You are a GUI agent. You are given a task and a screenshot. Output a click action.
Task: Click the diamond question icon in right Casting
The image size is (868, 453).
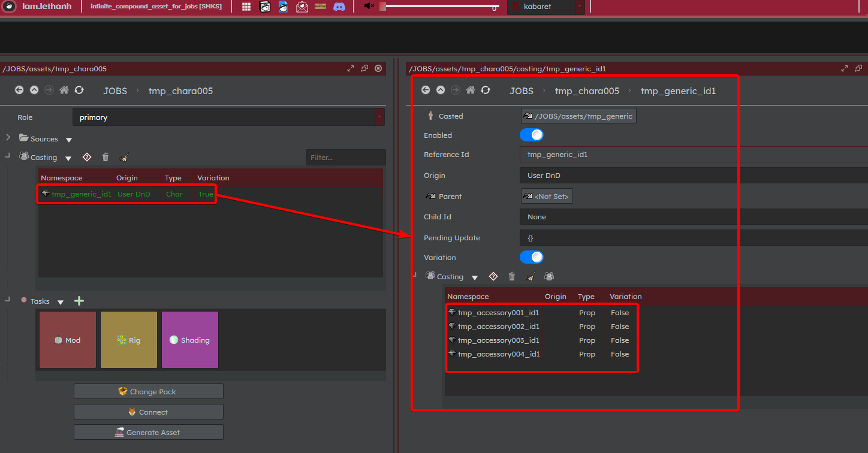point(493,276)
